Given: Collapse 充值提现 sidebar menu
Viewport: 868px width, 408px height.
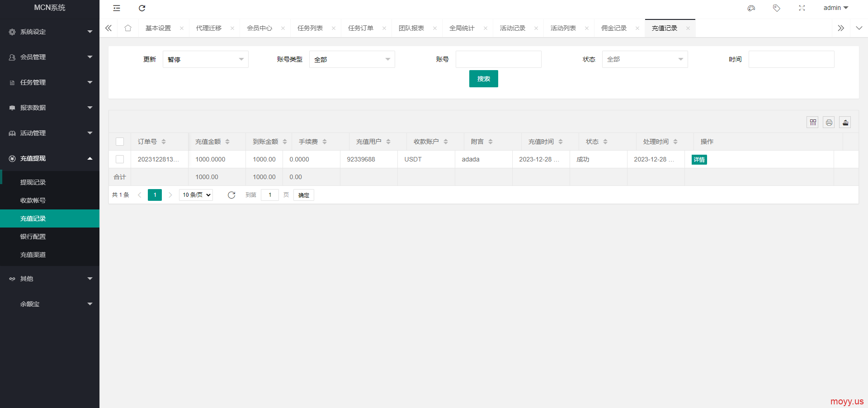Looking at the screenshot, I should [50, 158].
